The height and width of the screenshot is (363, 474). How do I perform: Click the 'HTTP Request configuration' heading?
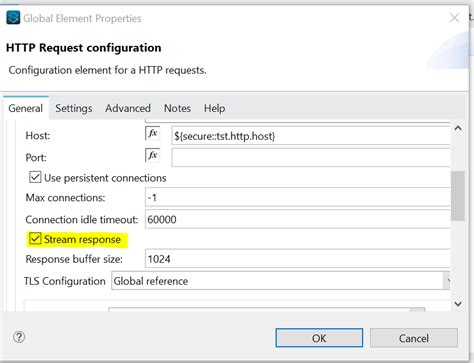[84, 48]
